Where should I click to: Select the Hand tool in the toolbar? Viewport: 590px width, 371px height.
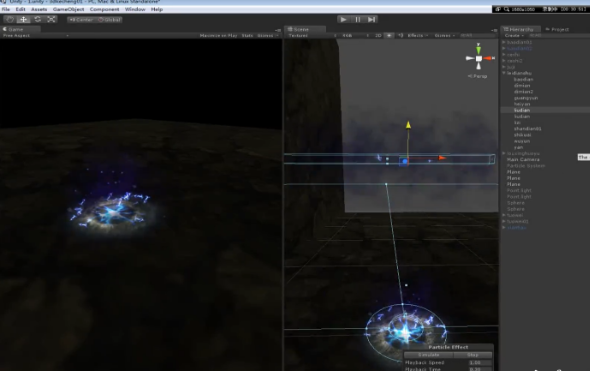pos(10,19)
